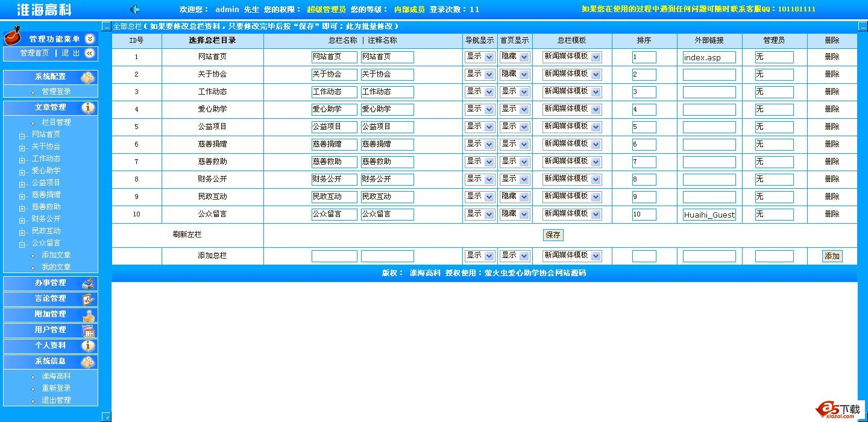Click the 保存 button
868x422 pixels.
553,235
